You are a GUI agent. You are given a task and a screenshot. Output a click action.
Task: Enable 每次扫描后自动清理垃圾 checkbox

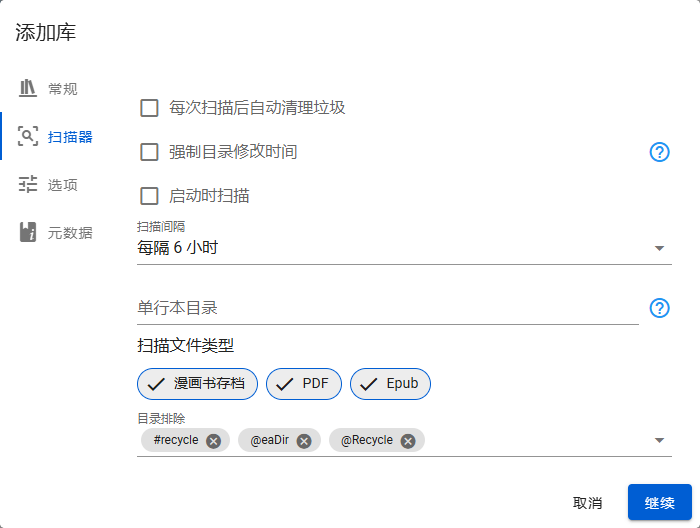pyautogui.click(x=150, y=108)
